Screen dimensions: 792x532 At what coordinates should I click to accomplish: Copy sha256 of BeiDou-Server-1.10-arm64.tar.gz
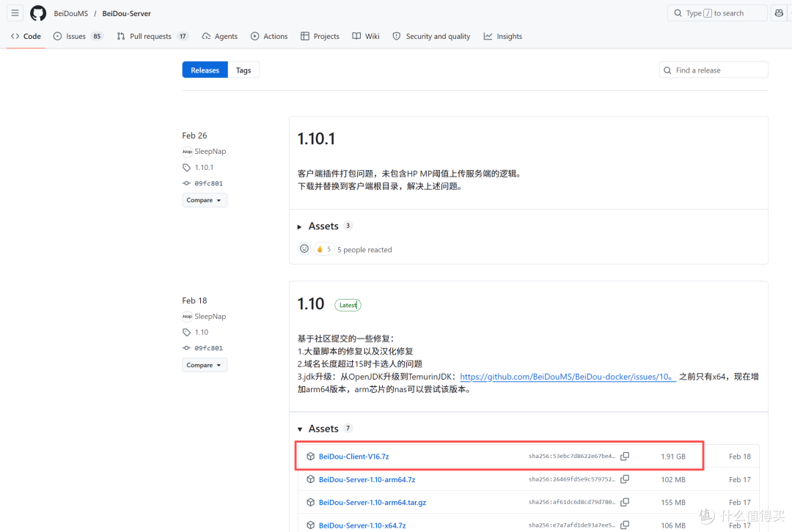(625, 502)
